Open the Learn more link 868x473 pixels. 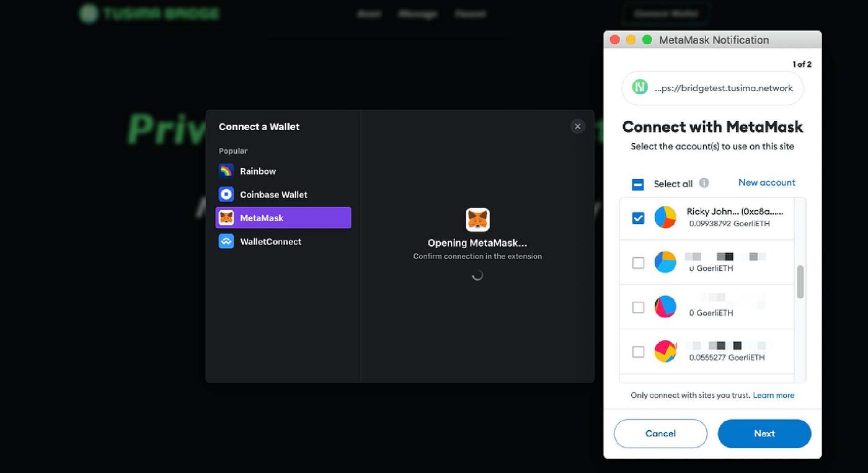pyautogui.click(x=773, y=396)
